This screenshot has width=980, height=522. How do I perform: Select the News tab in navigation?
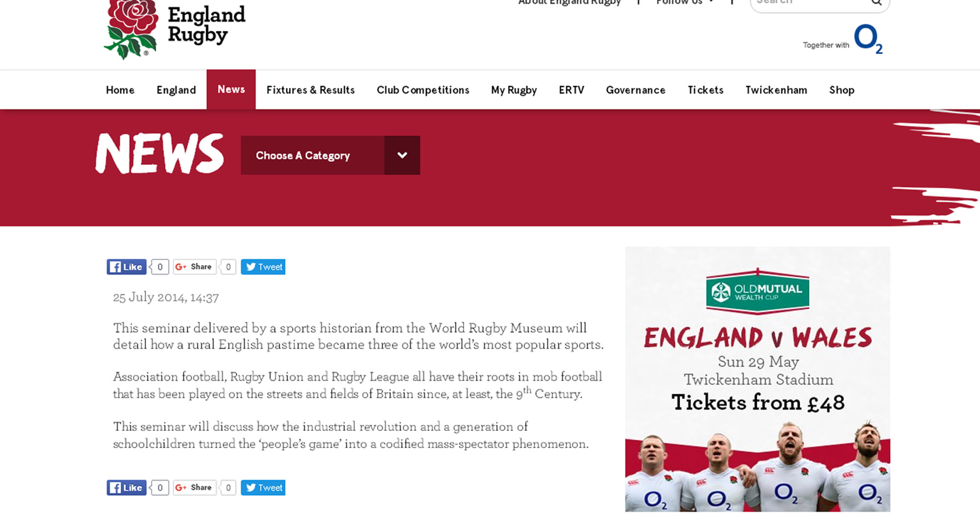click(x=231, y=89)
